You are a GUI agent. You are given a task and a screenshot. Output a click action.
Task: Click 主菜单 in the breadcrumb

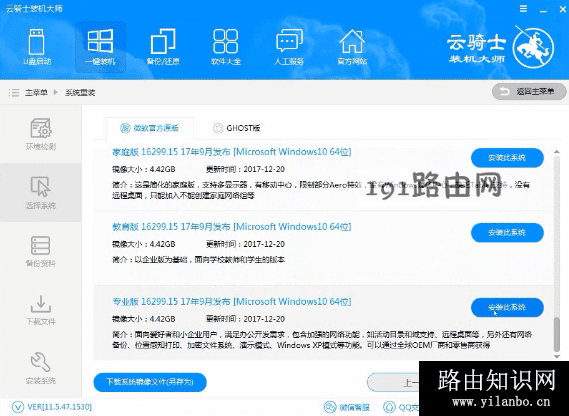(36, 93)
